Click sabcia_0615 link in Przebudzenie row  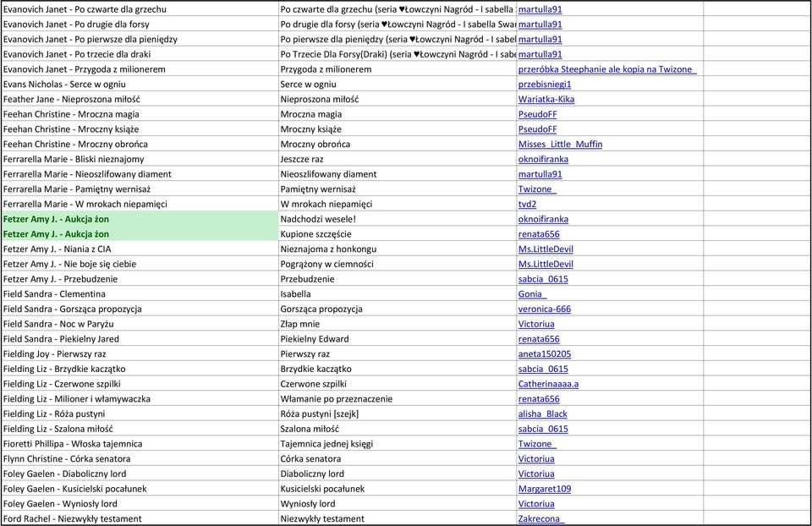(543, 279)
